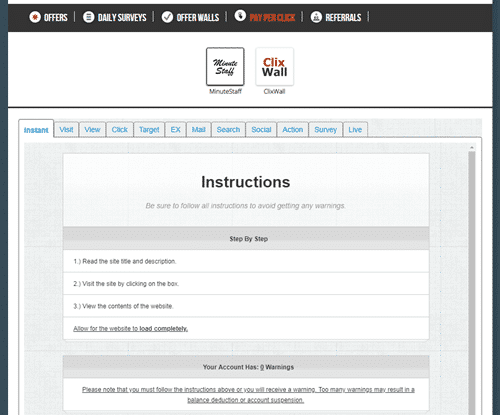Switch to the Survey tab
Viewport: 500px width, 415px height.
point(326,129)
